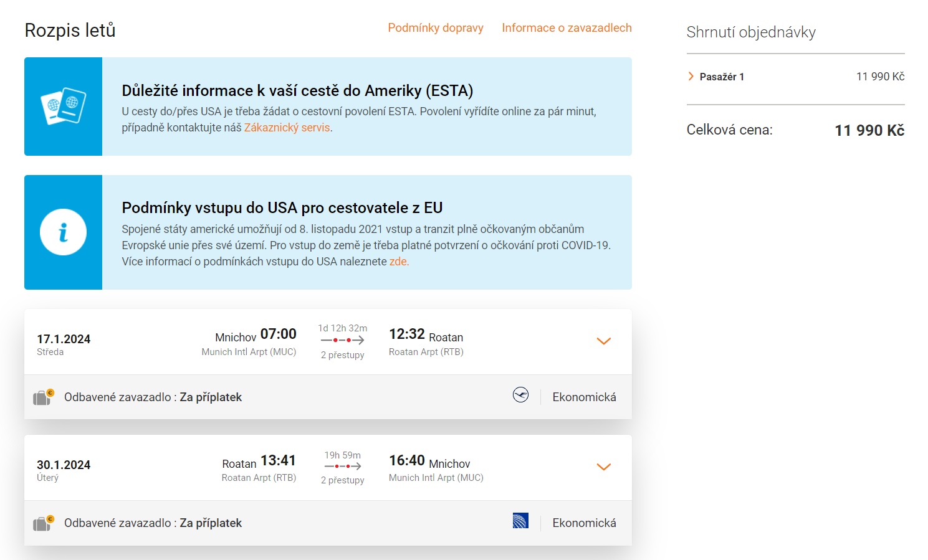Open Informace o zavazadlech link
This screenshot has height=560, width=928.
[x=567, y=28]
